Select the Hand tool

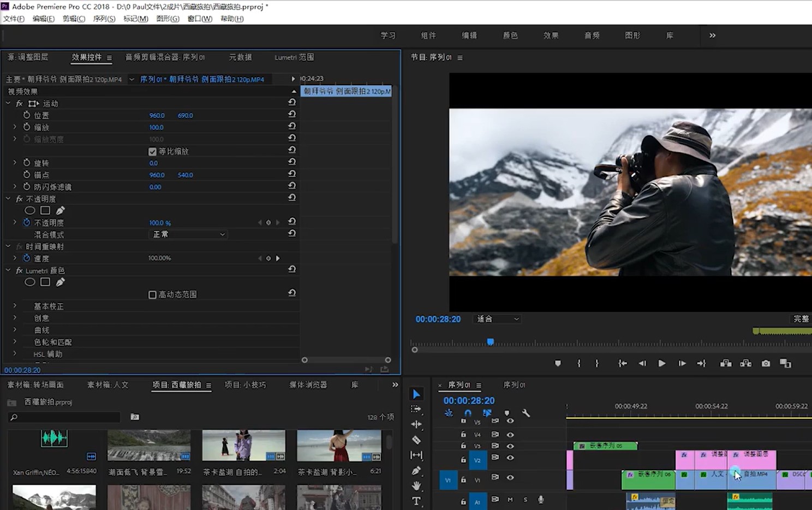click(x=416, y=485)
